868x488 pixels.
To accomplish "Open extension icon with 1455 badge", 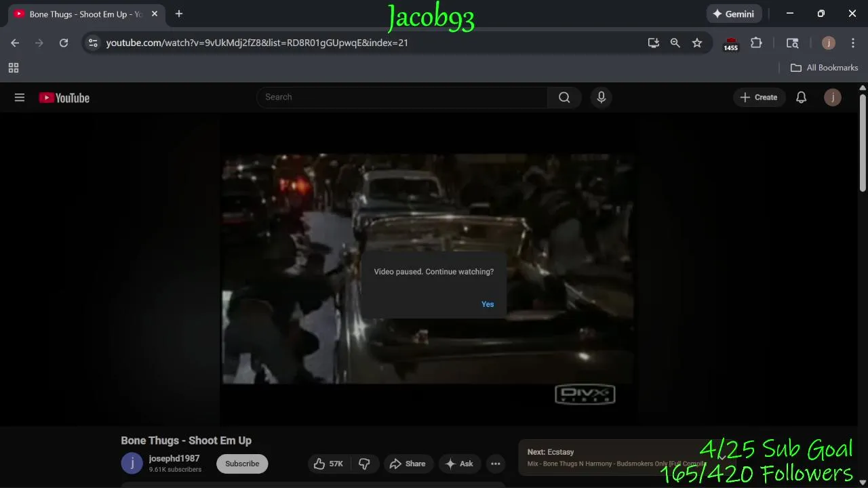I will tap(730, 43).
